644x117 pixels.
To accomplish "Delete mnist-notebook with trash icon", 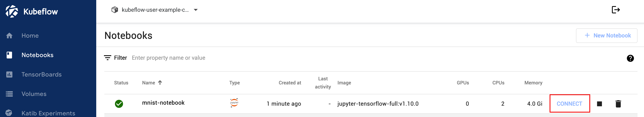I will click(618, 103).
